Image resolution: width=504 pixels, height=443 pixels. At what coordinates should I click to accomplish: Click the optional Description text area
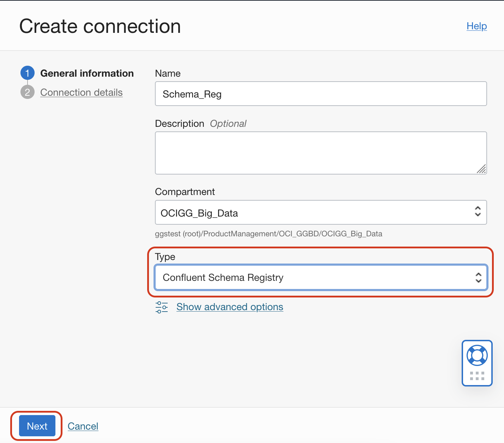[320, 153]
